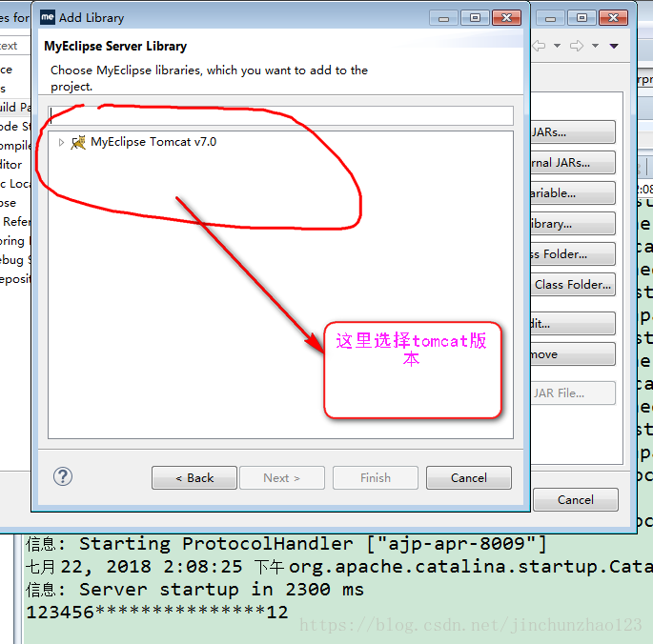Image resolution: width=653 pixels, height=644 pixels.
Task: Select the MyEclipse Tomcat v7.0 library
Action: (153, 142)
